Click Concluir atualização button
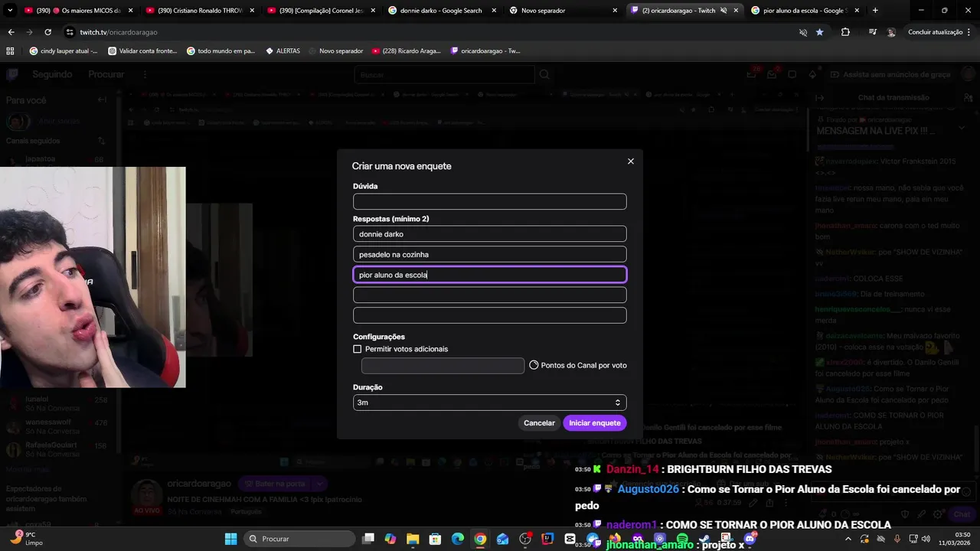Viewport: 980px width, 551px height. click(x=940, y=32)
